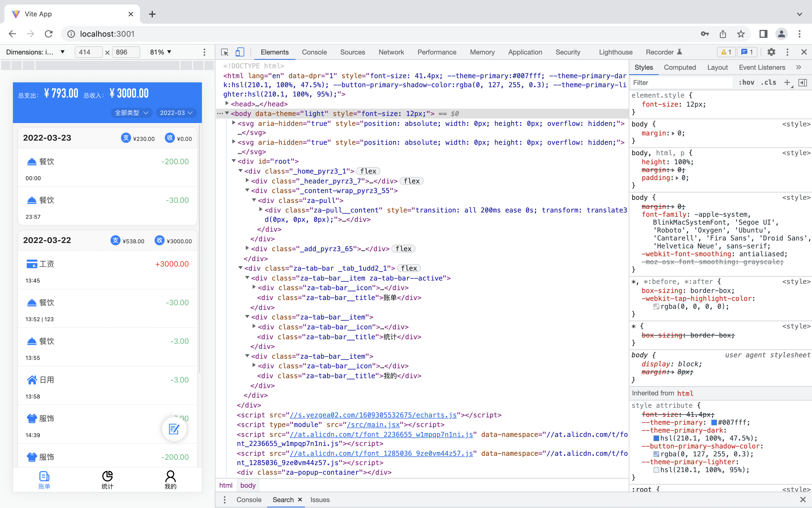Screen dimensions: 812x508
Task: Click the flex badge on _home_pyrz3_1
Action: pyautogui.click(x=368, y=171)
